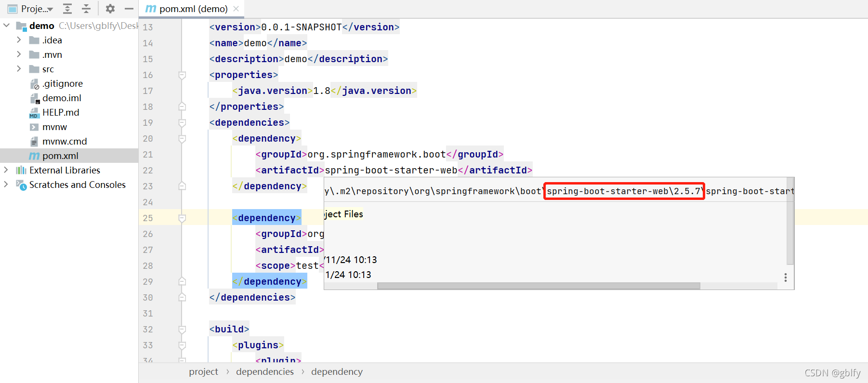The width and height of the screenshot is (868, 383).
Task: Click the closing properties tag on line 18
Action: pos(246,106)
